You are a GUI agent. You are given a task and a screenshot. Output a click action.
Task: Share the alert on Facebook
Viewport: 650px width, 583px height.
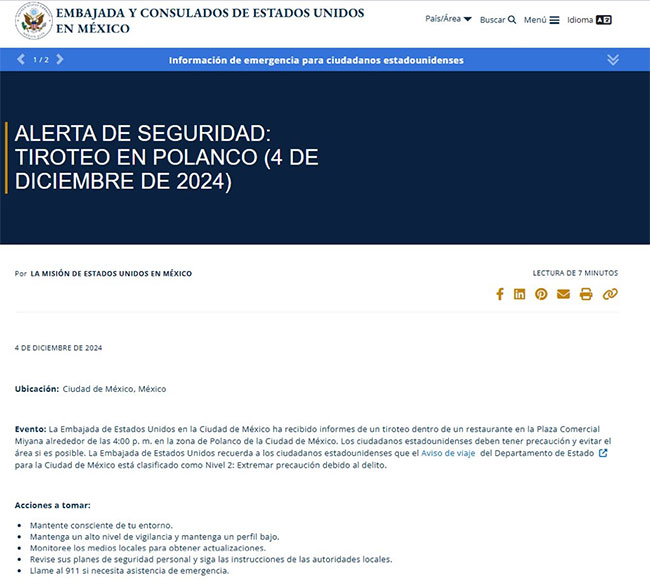pos(500,294)
